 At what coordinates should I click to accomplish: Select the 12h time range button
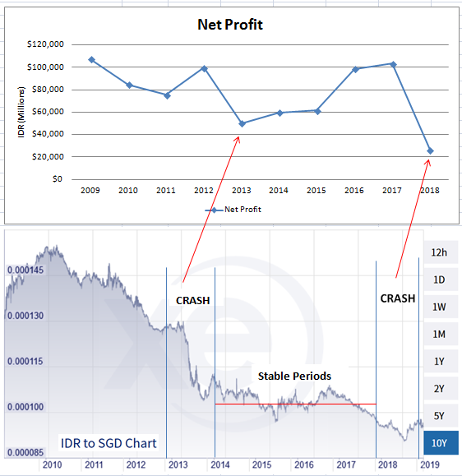441,252
